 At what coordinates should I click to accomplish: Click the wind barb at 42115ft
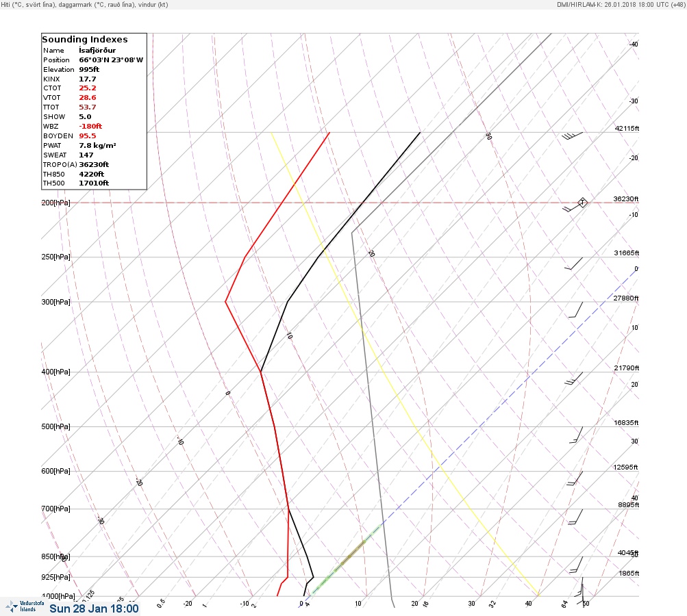tap(572, 136)
